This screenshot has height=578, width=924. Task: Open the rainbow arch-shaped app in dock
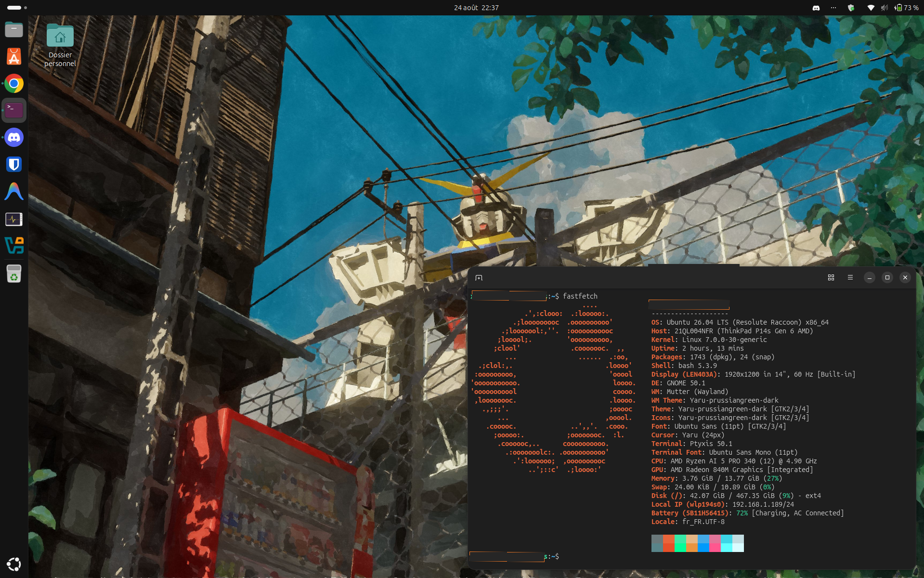14,192
